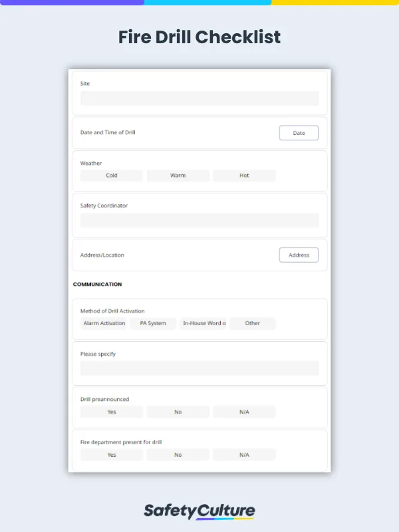Click the Please specify input box
Image resolution: width=399 pixels, height=532 pixels.
[199, 368]
